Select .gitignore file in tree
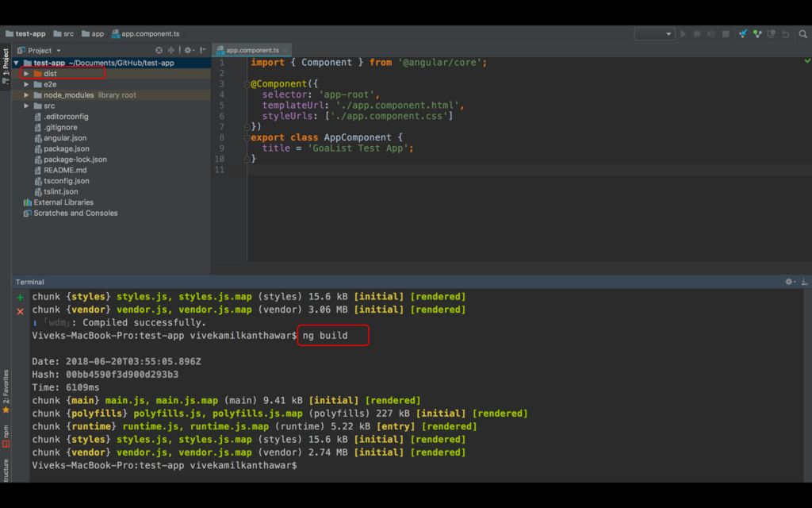Screen dimensions: 812x508 pyautogui.click(x=111, y=128)
